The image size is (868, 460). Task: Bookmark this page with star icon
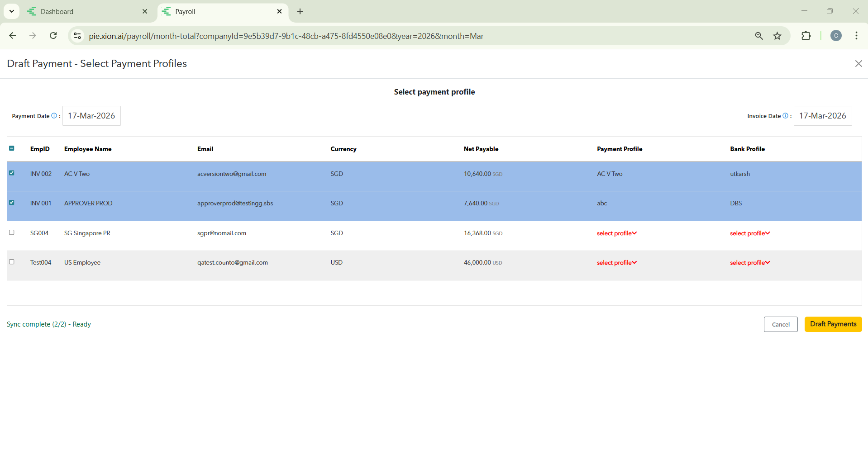(x=777, y=36)
